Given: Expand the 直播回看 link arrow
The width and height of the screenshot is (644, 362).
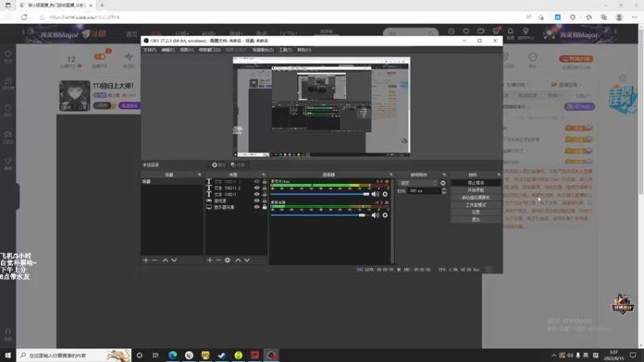Looking at the screenshot, I should (580, 85).
